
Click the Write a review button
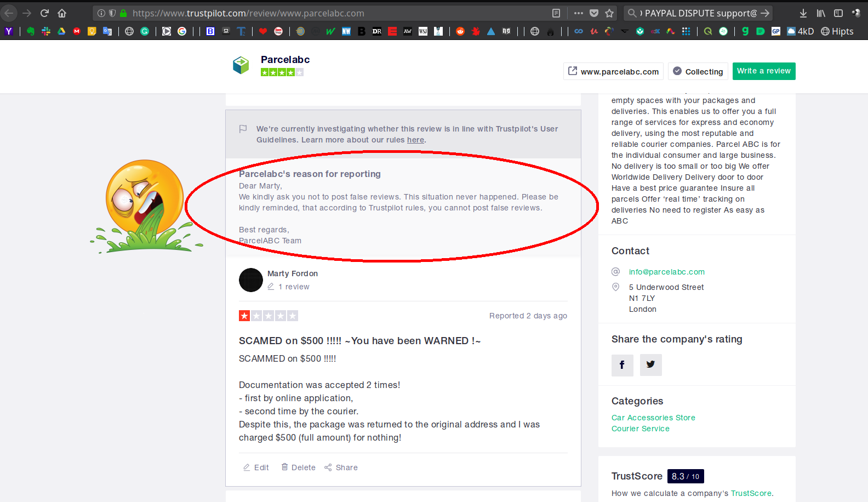coord(764,71)
